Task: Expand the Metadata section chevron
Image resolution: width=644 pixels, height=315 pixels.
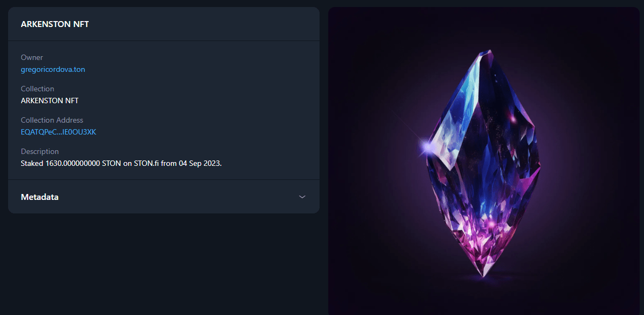Action: click(x=302, y=197)
